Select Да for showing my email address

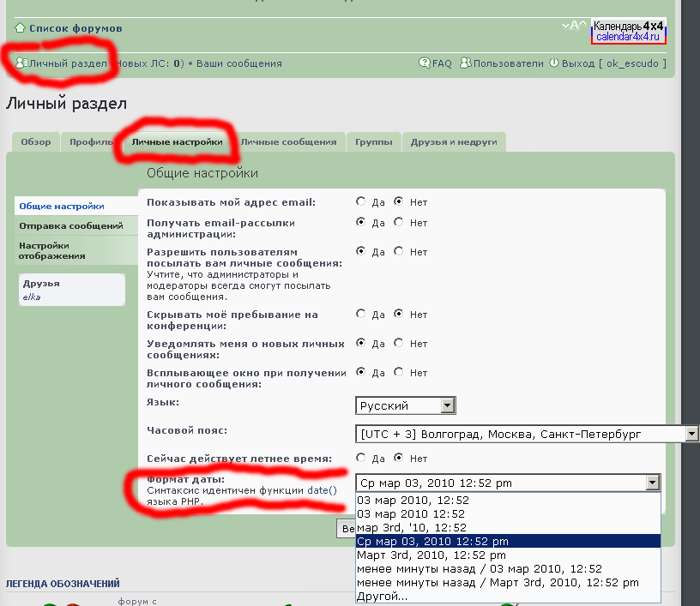[360, 202]
